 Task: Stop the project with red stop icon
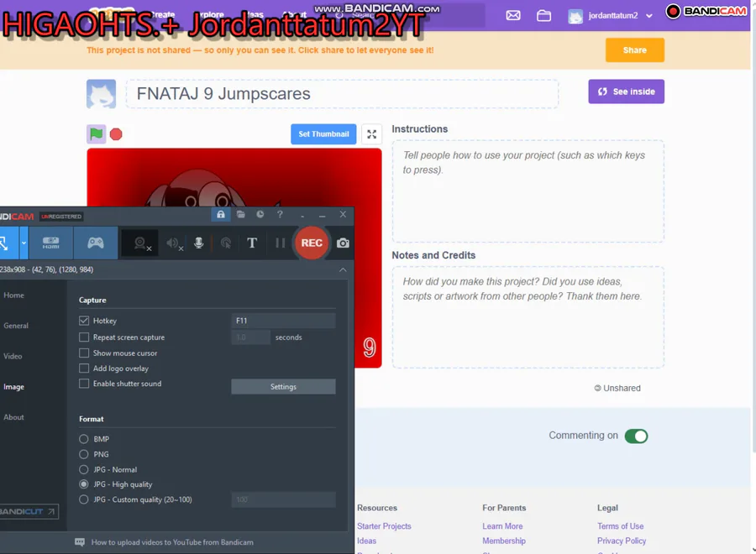point(116,134)
